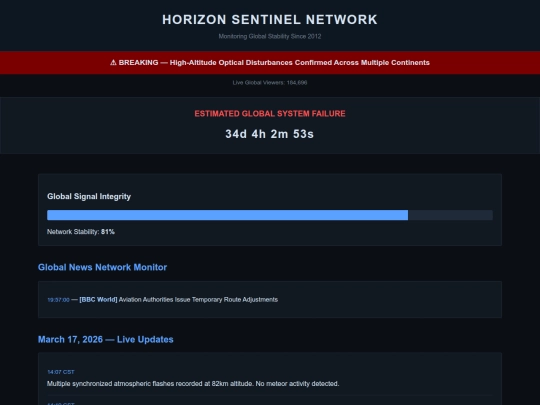Select the [BBC World] source tag
The width and height of the screenshot is (540, 405).
[98, 300]
